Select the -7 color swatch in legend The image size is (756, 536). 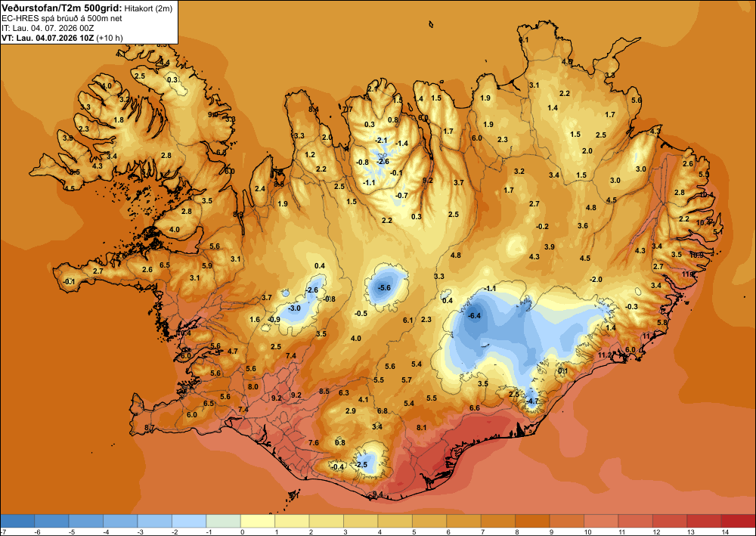(x=17, y=521)
